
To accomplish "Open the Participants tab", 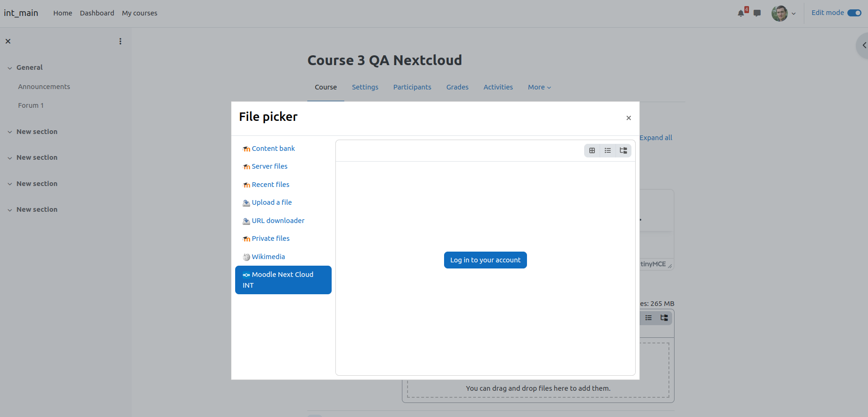I will (412, 87).
